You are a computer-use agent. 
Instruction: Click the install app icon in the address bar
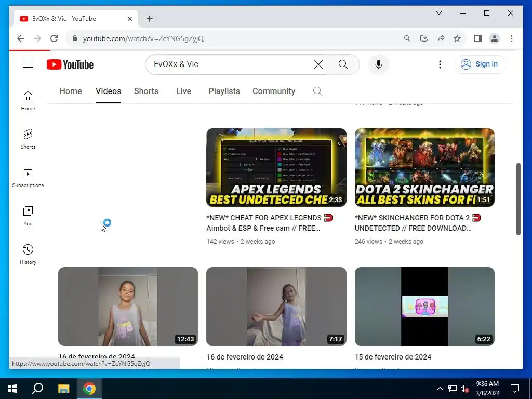pyautogui.click(x=424, y=38)
